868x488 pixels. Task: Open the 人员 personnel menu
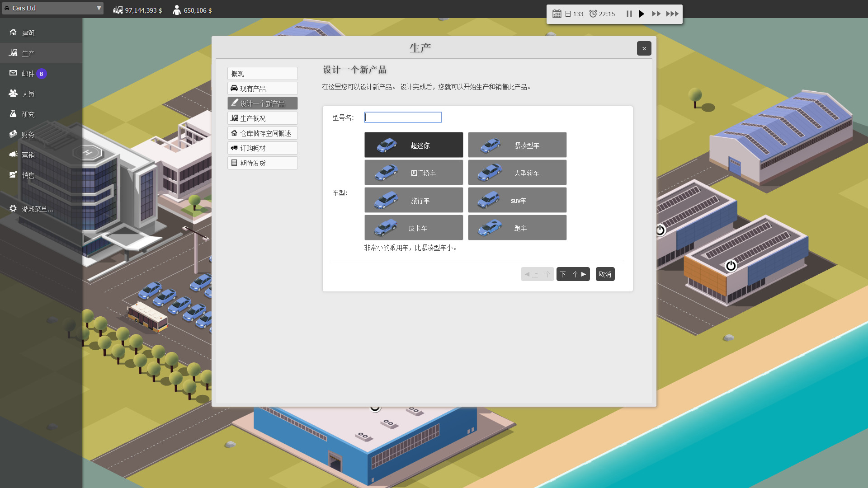41,94
